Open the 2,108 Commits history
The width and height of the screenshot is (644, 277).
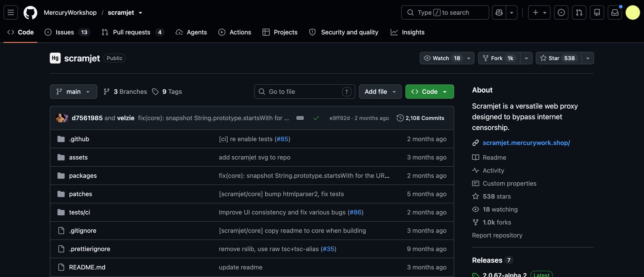421,118
